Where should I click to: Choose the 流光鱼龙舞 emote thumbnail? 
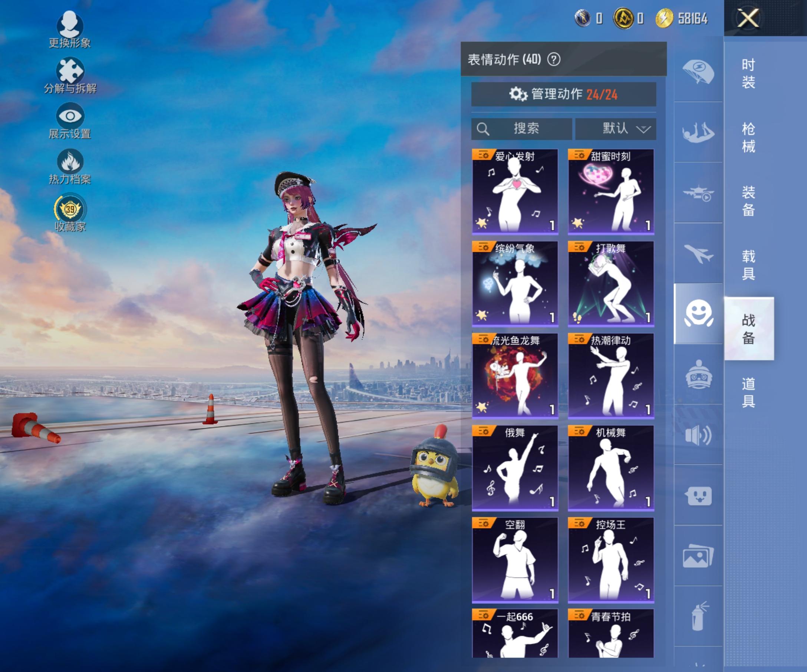coord(514,376)
